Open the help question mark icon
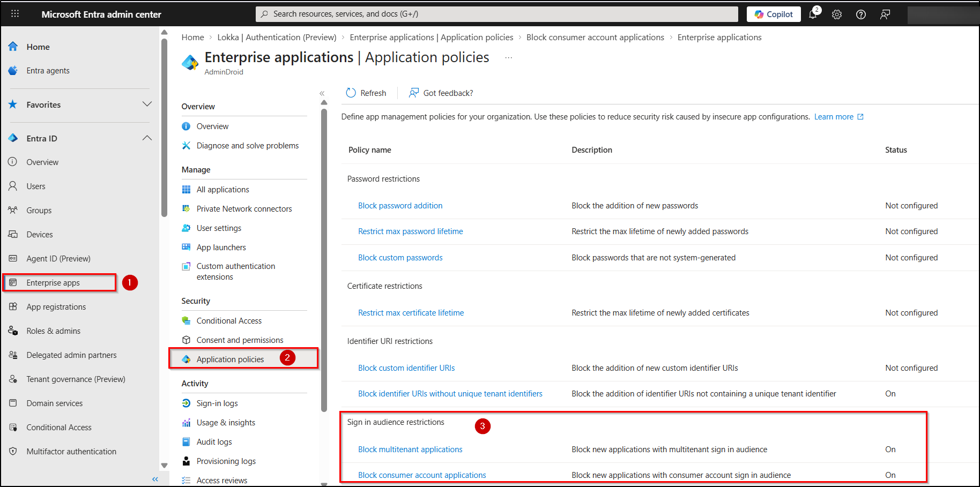Image resolution: width=980 pixels, height=487 pixels. (860, 14)
